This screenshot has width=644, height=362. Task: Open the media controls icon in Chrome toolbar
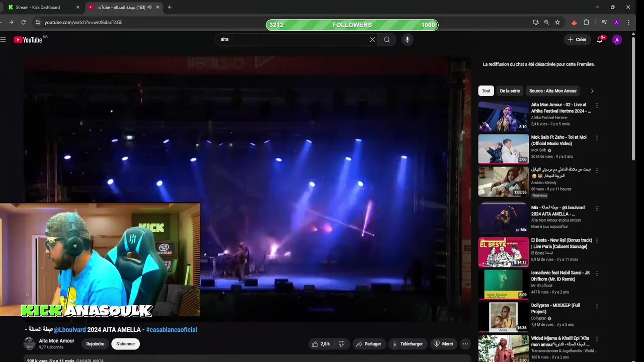[604, 23]
